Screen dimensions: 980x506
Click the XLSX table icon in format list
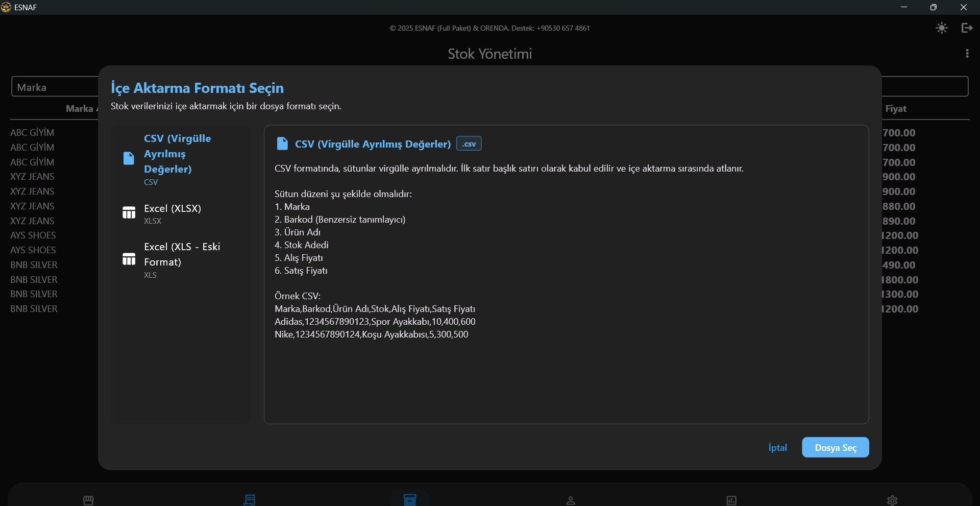(x=129, y=212)
